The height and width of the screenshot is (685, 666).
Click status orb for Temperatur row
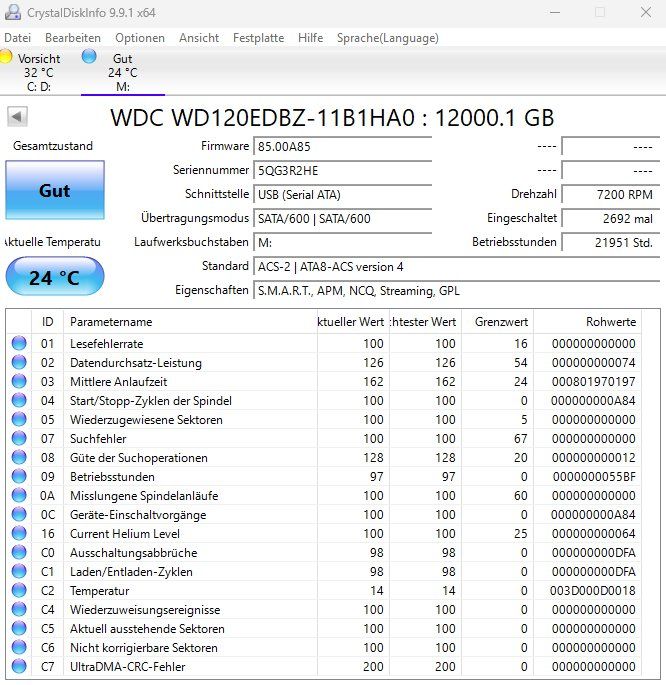19,590
